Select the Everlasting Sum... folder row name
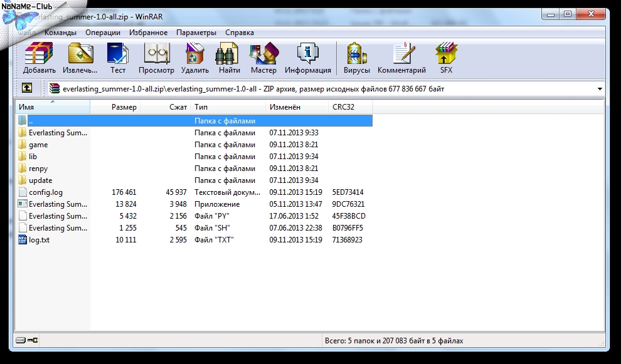 tap(58, 133)
